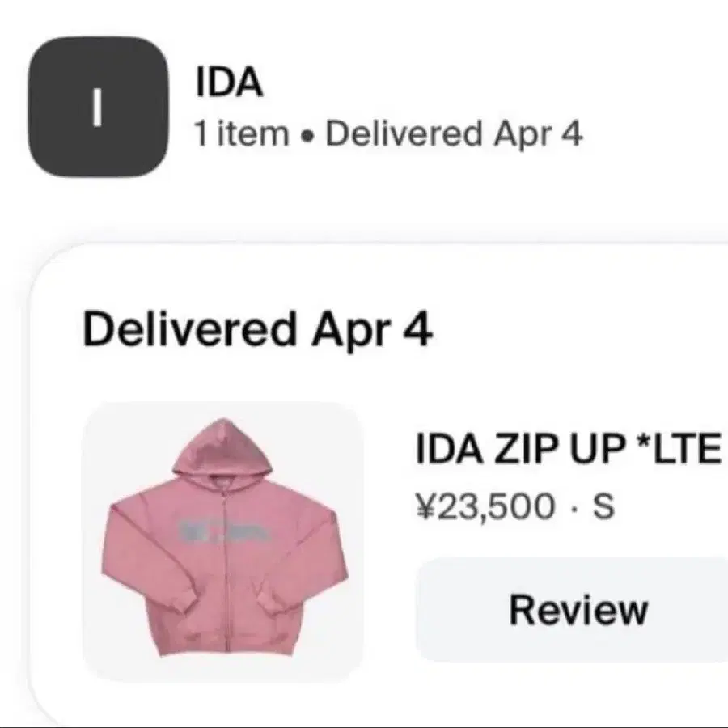Click the 1 item text
This screenshot has height=728, width=728.
click(241, 133)
